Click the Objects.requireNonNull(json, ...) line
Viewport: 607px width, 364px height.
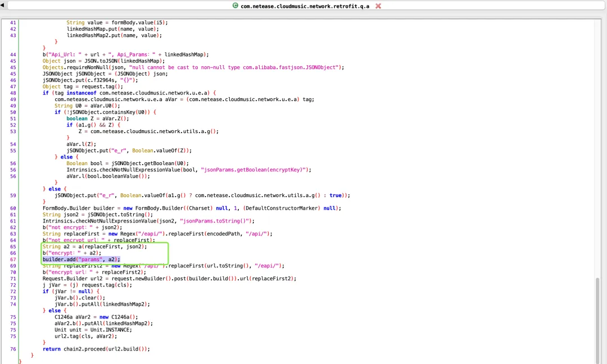193,67
